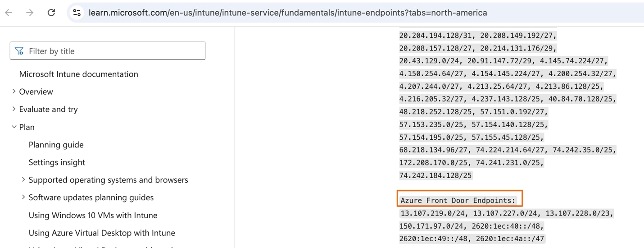Viewport: 644px width, 248px height.
Task: Open the Planning guide page
Action: 56,145
